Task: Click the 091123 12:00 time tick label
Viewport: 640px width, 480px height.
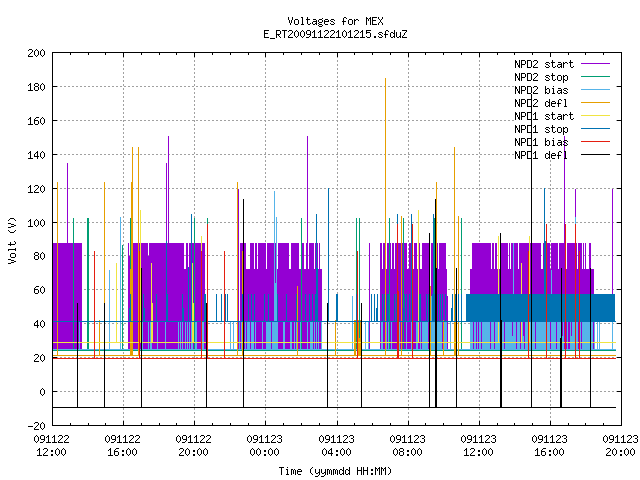Action: click(478, 446)
